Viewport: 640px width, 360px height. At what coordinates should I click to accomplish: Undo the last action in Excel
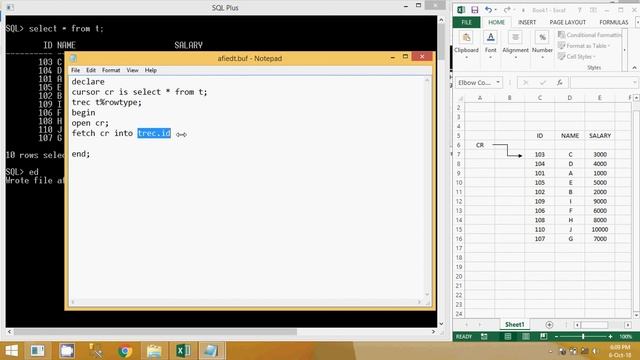coord(488,10)
